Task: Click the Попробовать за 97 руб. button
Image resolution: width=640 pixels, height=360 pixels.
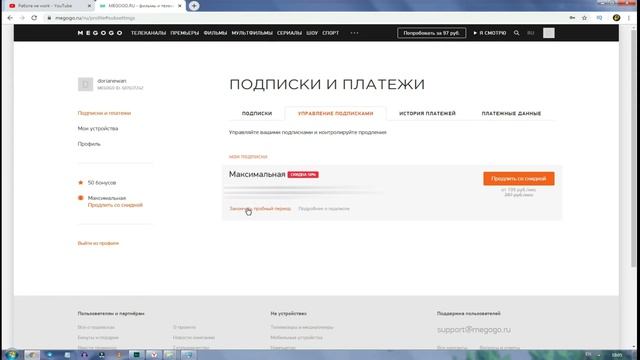Action: click(431, 33)
